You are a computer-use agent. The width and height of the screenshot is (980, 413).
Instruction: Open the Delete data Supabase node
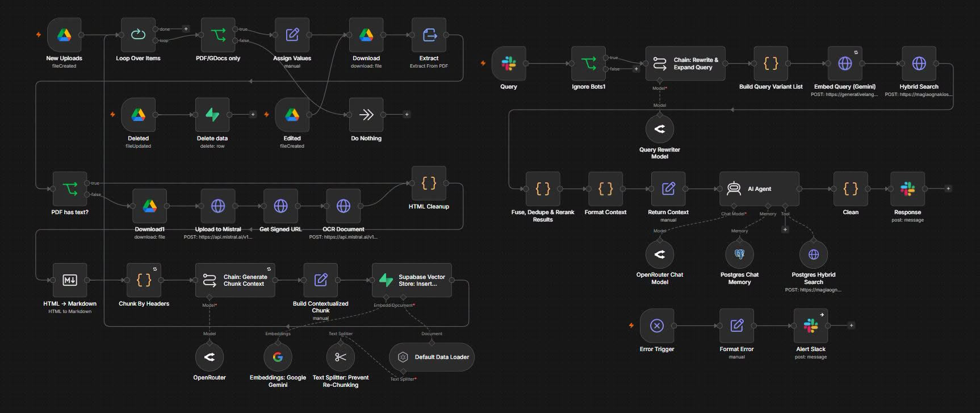click(x=212, y=115)
